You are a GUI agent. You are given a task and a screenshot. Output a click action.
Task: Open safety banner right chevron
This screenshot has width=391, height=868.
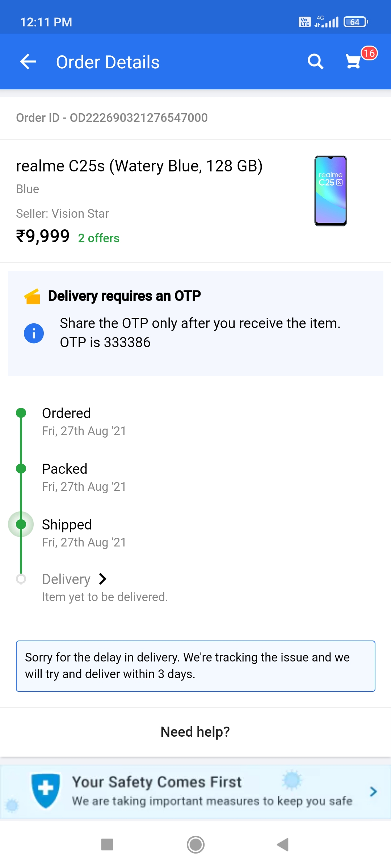[373, 792]
